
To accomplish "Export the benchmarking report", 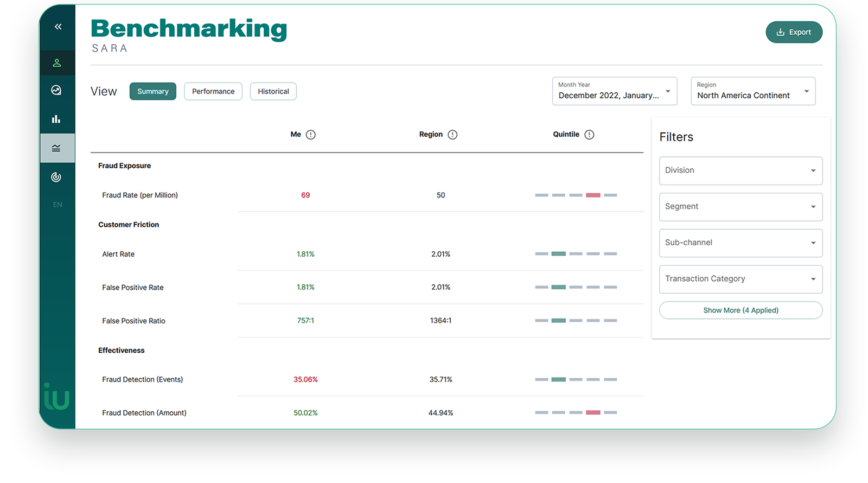I will coord(794,32).
